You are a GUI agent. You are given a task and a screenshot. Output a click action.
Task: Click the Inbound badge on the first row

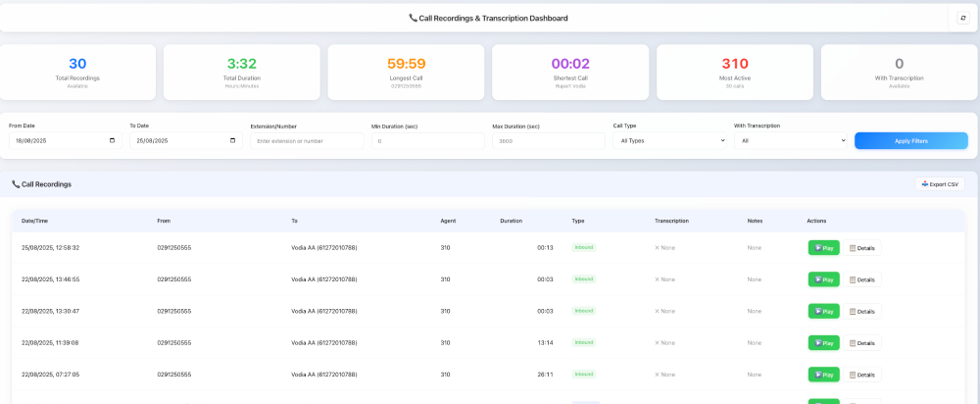(584, 247)
